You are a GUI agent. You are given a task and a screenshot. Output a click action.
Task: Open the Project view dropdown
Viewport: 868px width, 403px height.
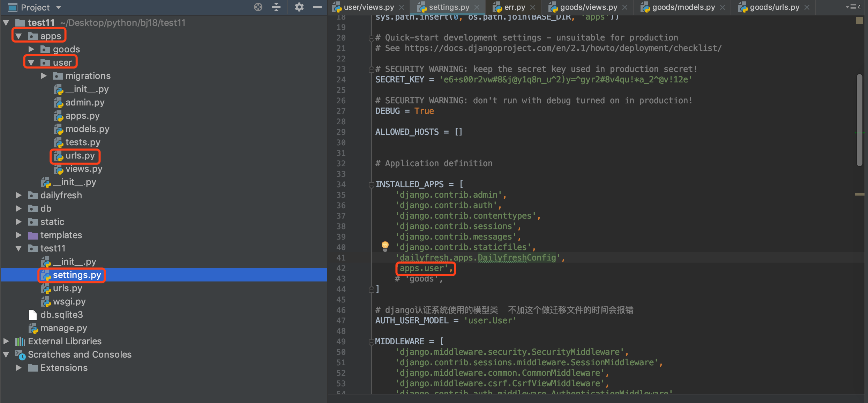[59, 7]
